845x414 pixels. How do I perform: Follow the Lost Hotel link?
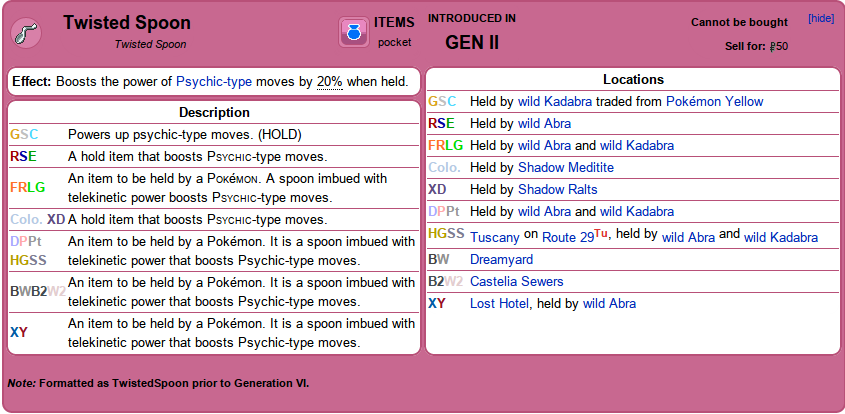click(499, 303)
